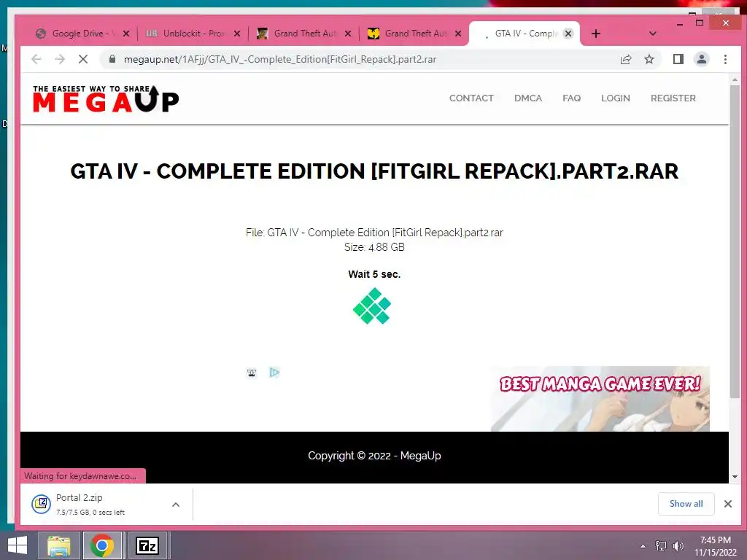Click the green loading squares icon
The width and height of the screenshot is (747, 560).
click(372, 306)
